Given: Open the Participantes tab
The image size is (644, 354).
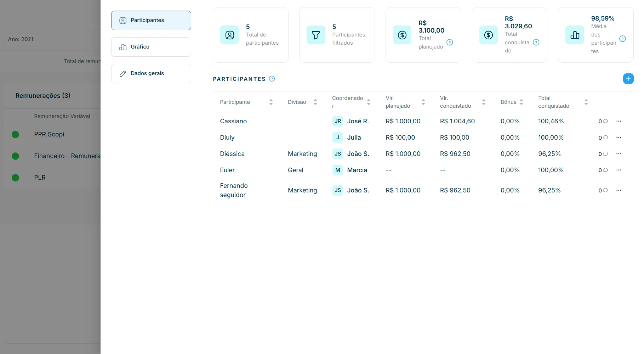Looking at the screenshot, I should pyautogui.click(x=151, y=20).
